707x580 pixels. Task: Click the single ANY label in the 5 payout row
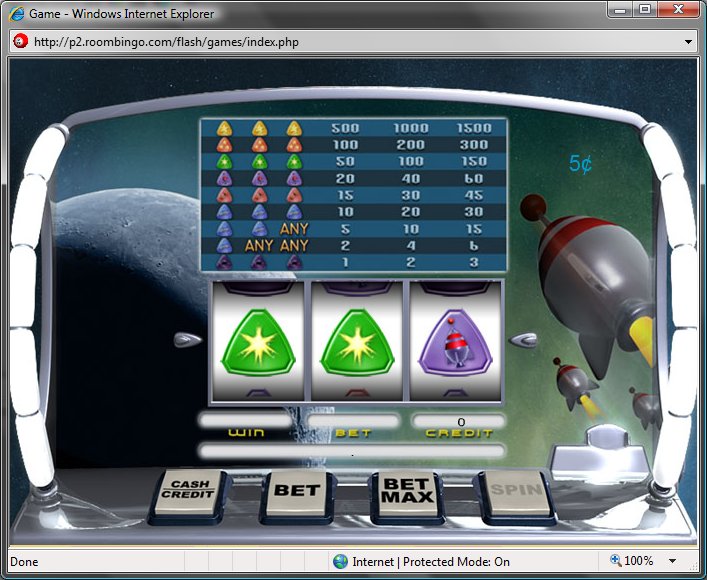click(x=294, y=229)
